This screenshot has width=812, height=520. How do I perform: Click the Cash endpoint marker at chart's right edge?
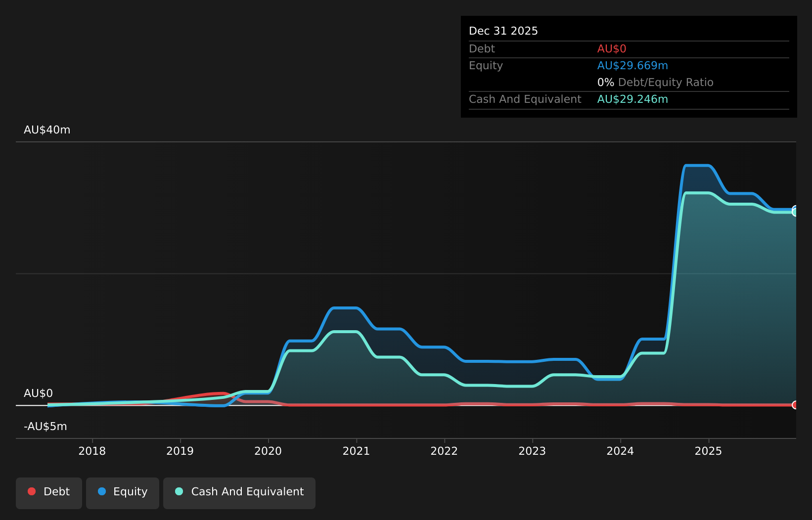click(795, 212)
